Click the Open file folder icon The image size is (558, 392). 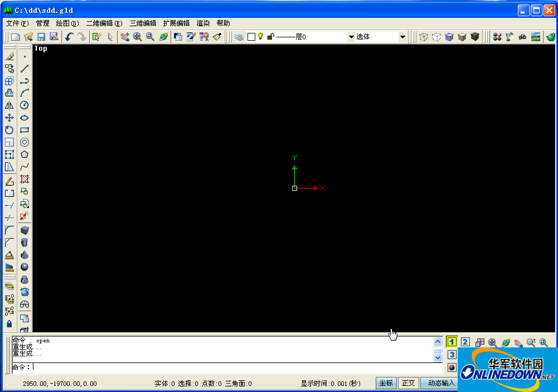pos(28,37)
